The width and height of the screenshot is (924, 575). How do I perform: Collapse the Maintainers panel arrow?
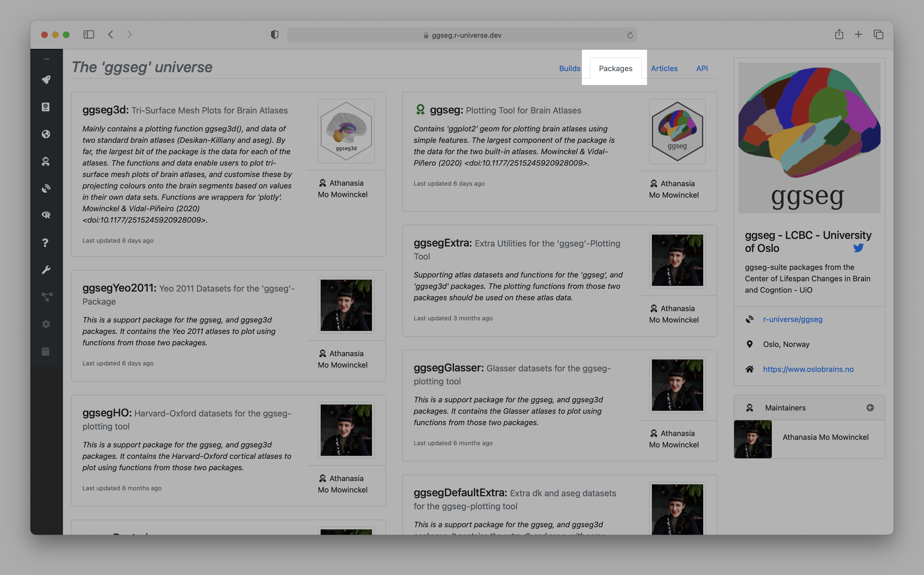tap(870, 408)
